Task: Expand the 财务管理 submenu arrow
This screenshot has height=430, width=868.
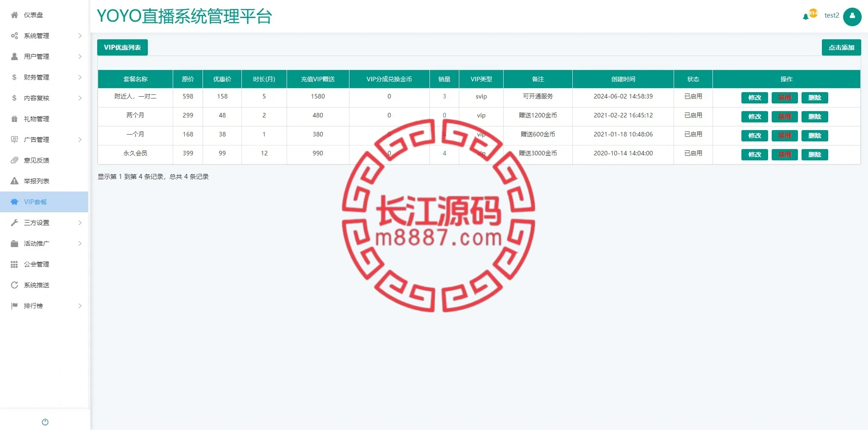Action: pos(80,77)
